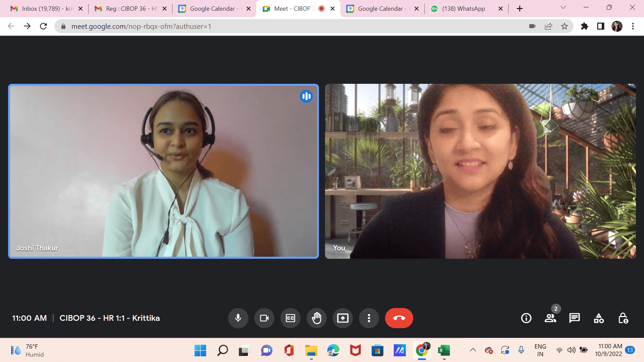The width and height of the screenshot is (644, 362).
Task: Share this page from address bar
Action: [x=548, y=26]
